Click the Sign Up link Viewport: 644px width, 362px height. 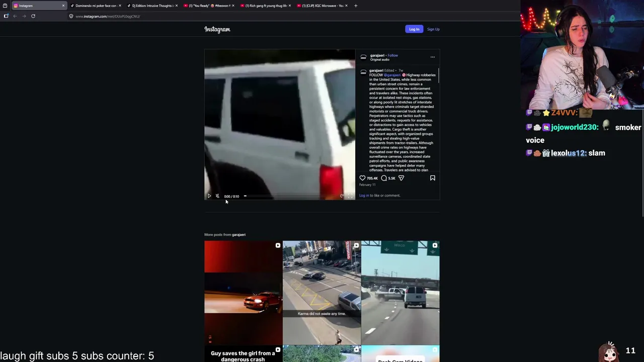pyautogui.click(x=433, y=29)
